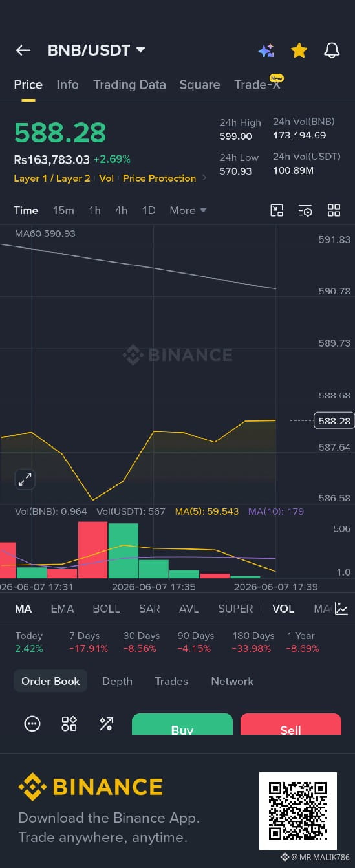Screen dimensions: 355x868
Task: Open the chart drawing tools icon
Action: point(277,210)
